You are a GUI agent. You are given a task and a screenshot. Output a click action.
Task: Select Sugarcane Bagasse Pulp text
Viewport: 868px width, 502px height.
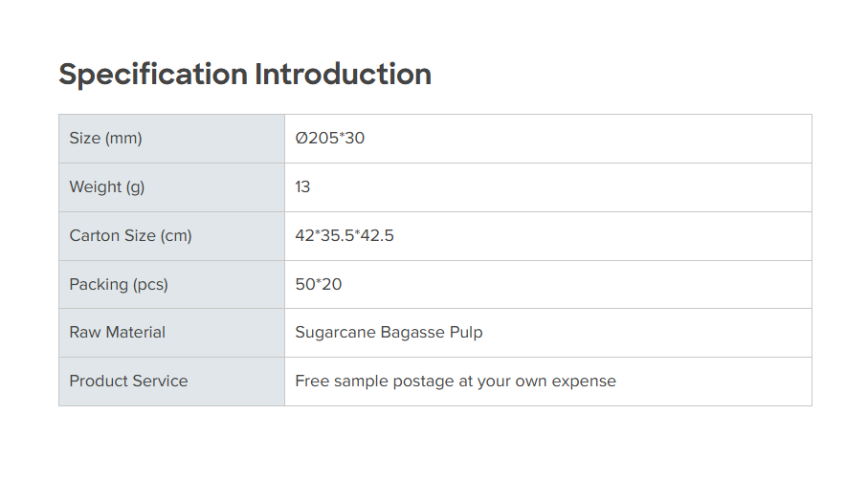click(x=389, y=333)
